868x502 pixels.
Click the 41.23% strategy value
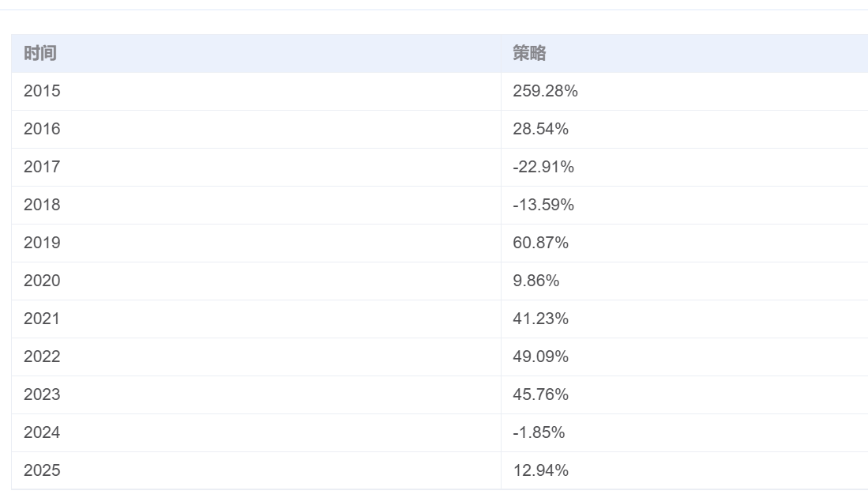pos(540,319)
